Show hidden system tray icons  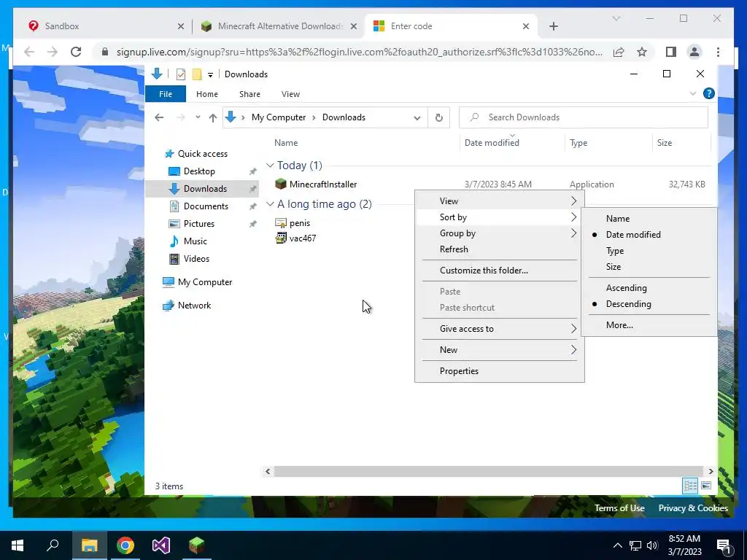tap(617, 545)
